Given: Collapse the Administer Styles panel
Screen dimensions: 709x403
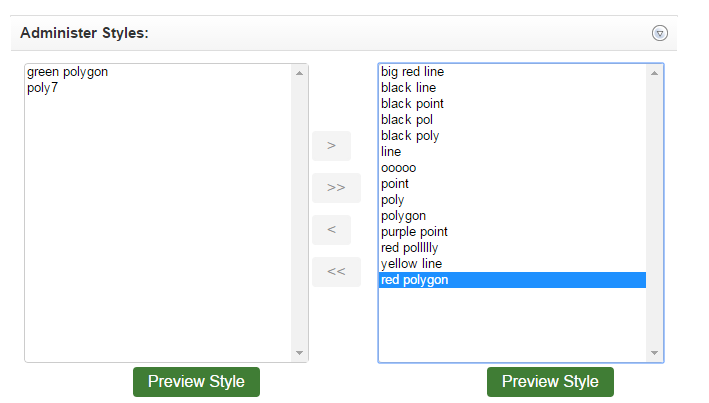Looking at the screenshot, I should point(659,33).
